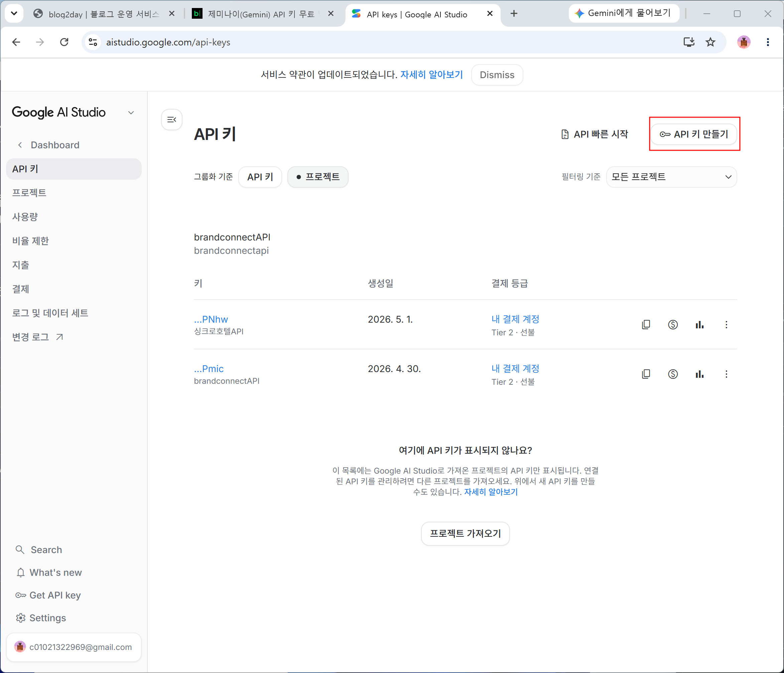Open the ...PNhw key link
This screenshot has width=784, height=673.
pos(211,319)
